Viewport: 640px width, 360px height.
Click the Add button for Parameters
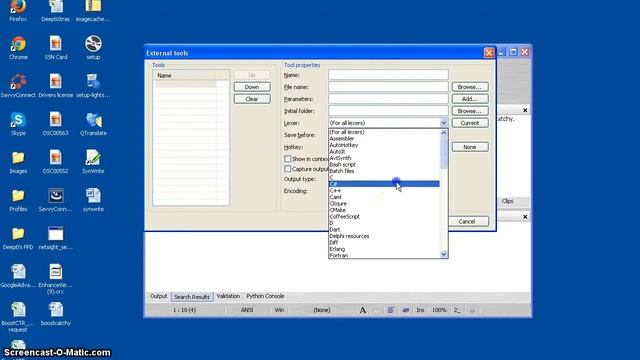[x=470, y=99]
